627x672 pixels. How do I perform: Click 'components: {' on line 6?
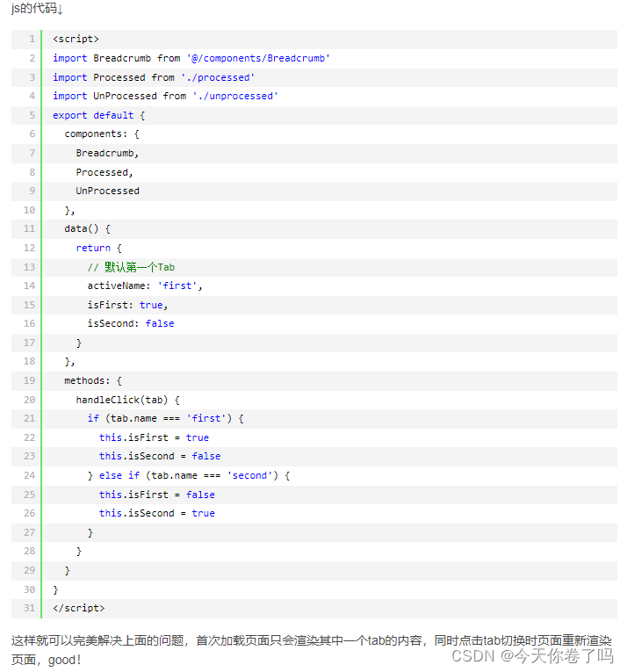[102, 134]
